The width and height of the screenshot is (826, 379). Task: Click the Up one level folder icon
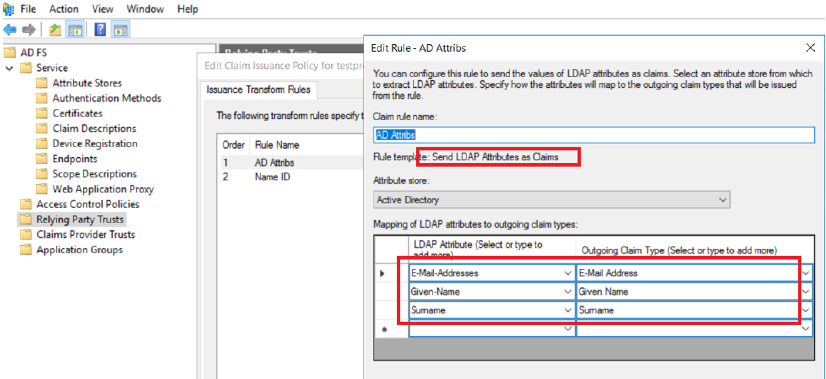coord(55,30)
